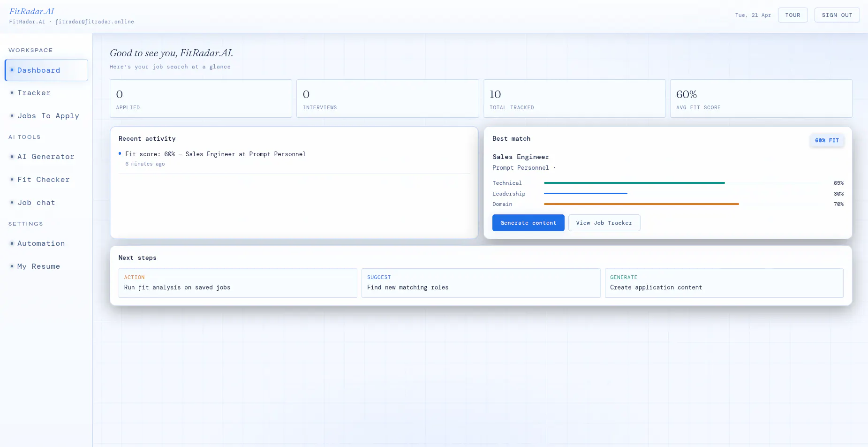The image size is (868, 447).
Task: Click the Recent activity heading
Action: tap(147, 138)
